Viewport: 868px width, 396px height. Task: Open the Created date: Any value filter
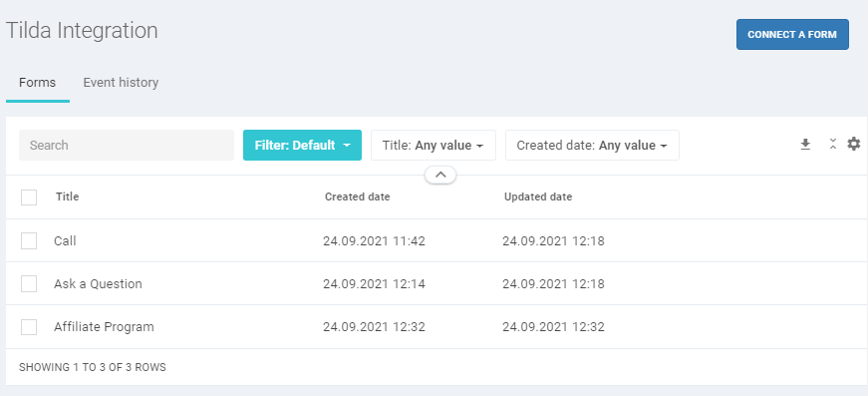coord(592,145)
